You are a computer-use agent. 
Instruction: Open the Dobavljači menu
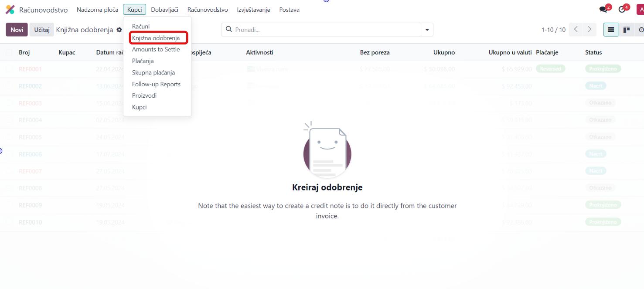click(x=164, y=10)
